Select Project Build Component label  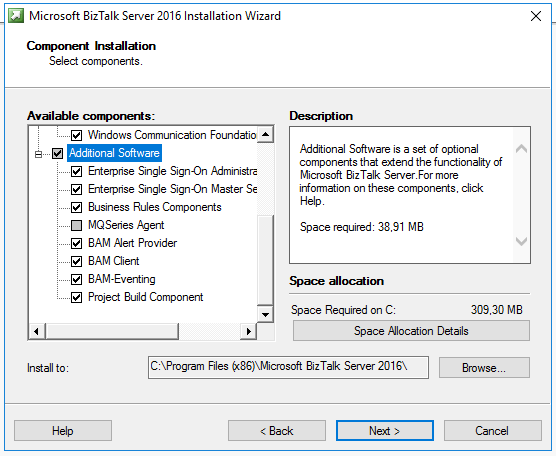pos(145,297)
